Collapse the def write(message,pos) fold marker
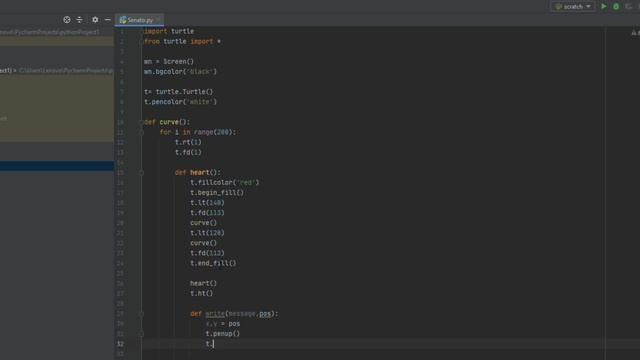Viewport: 640px width, 360px height. pyautogui.click(x=141, y=314)
